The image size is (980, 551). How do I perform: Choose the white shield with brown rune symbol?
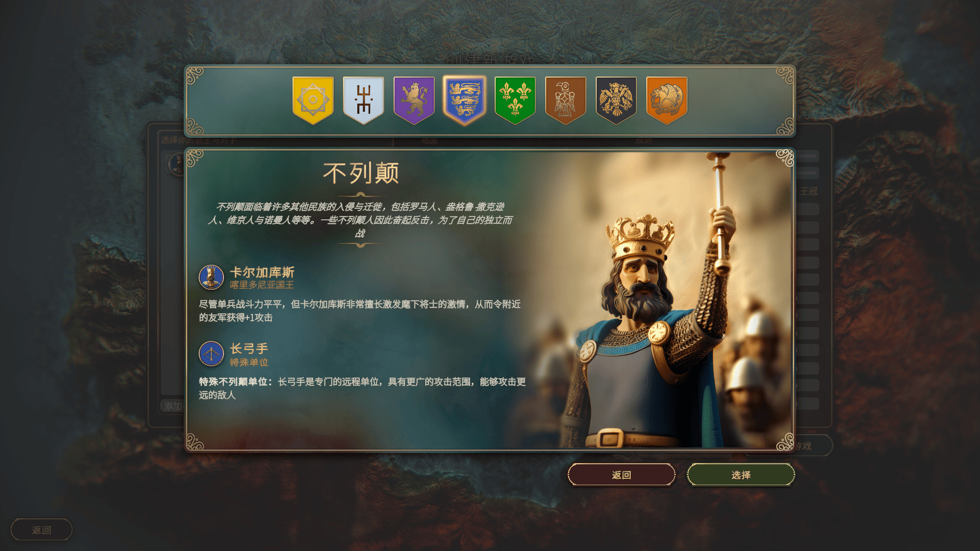point(363,100)
